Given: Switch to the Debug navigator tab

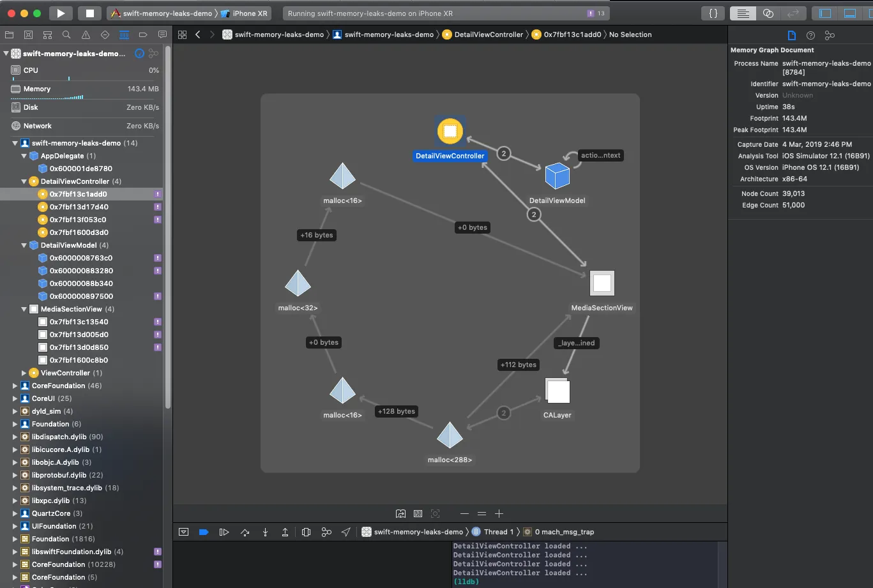Looking at the screenshot, I should click(x=124, y=34).
